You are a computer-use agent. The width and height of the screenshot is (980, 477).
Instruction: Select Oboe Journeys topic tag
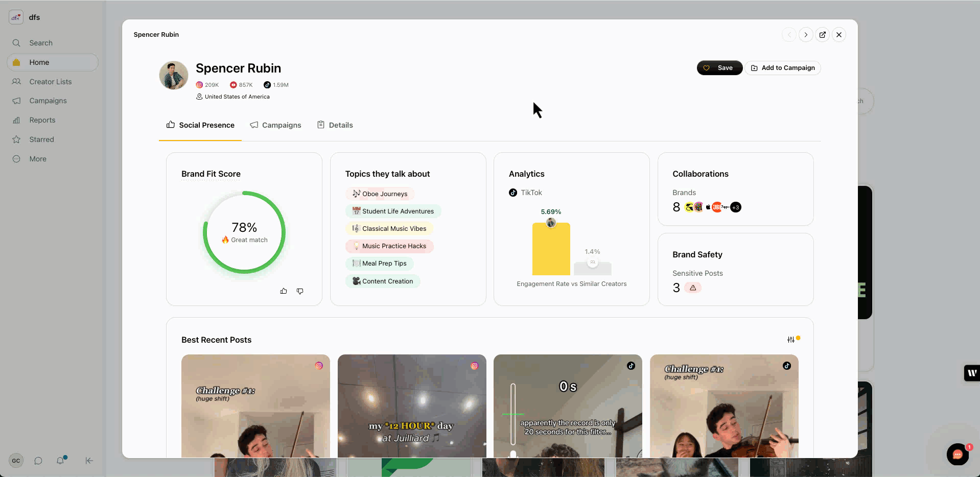coord(380,194)
